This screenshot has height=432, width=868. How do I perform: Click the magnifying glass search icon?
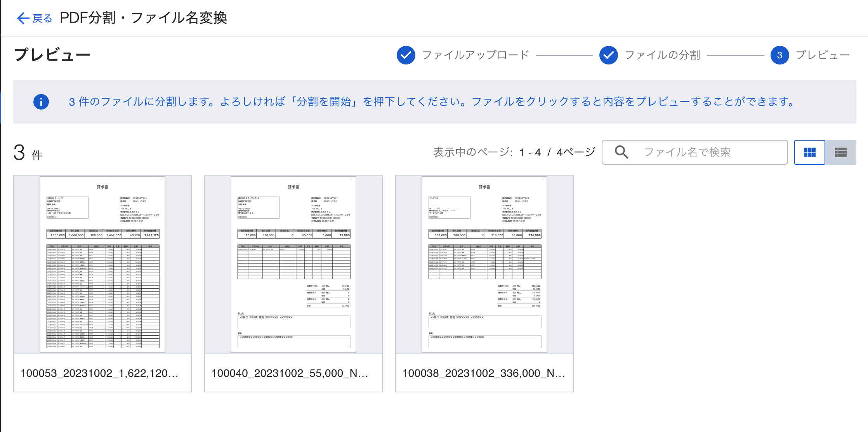621,152
